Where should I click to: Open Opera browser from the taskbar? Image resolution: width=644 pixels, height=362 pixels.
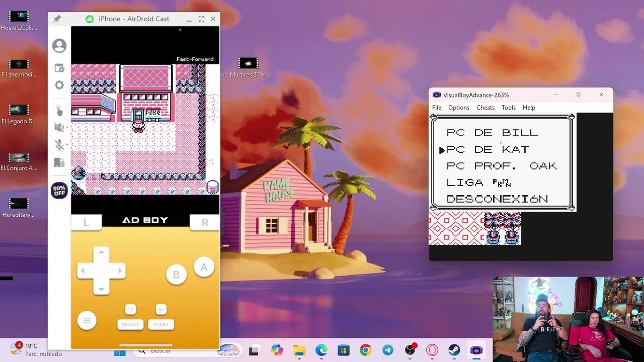tap(432, 350)
